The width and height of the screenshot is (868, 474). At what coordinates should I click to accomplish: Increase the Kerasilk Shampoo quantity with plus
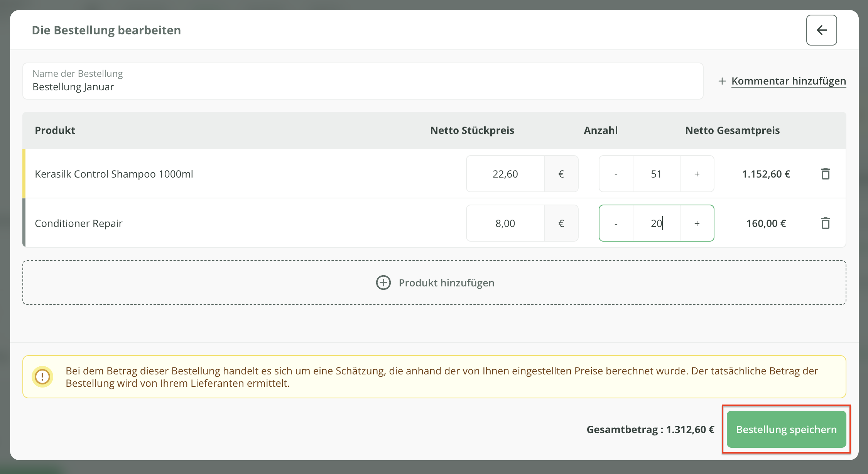[x=697, y=174]
